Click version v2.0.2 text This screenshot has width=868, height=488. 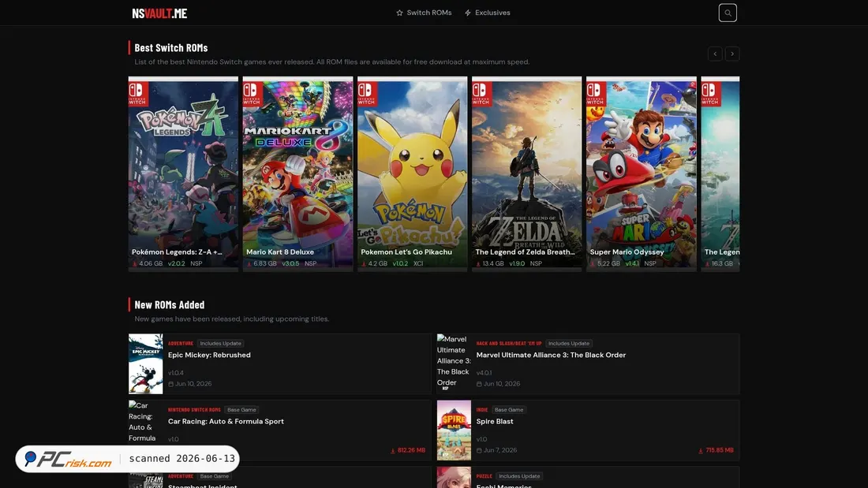coord(177,263)
